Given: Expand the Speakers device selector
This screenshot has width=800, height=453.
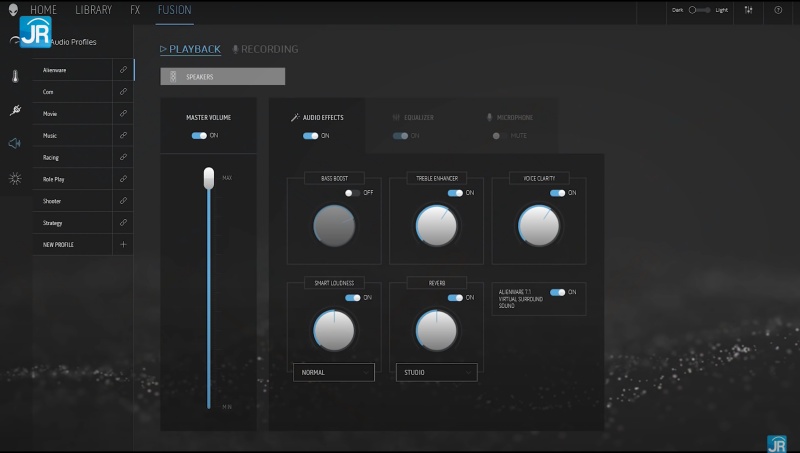Looking at the screenshot, I should click(223, 77).
